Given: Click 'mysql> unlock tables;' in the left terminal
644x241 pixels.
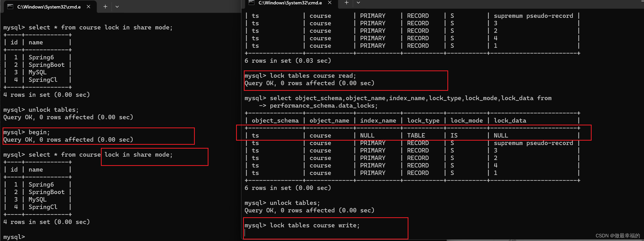Looking at the screenshot, I should click(41, 110).
